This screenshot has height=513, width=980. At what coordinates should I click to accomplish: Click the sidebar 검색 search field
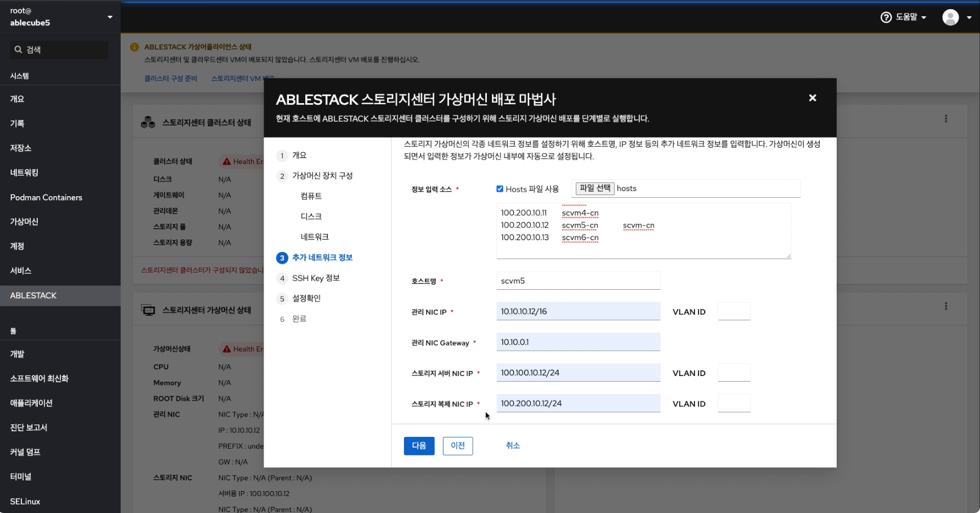59,50
